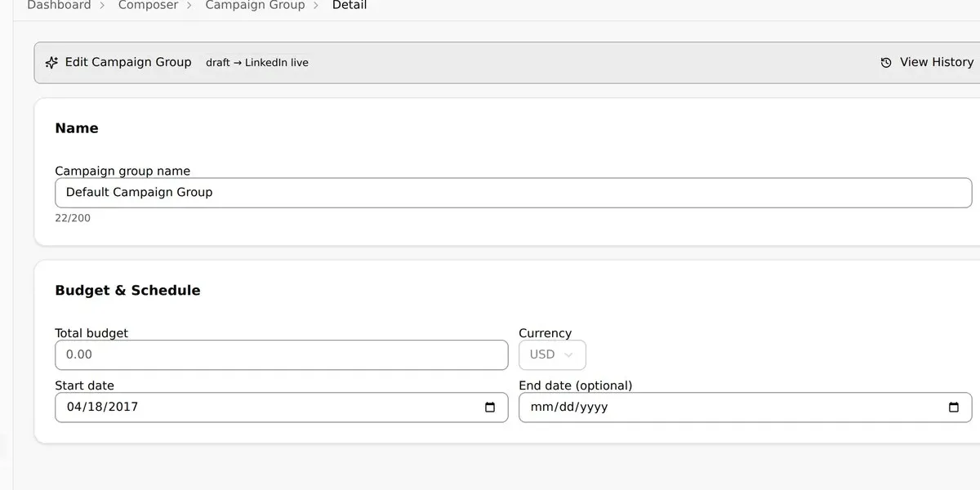Click the End date mm/dd/yyyy field

(746, 407)
